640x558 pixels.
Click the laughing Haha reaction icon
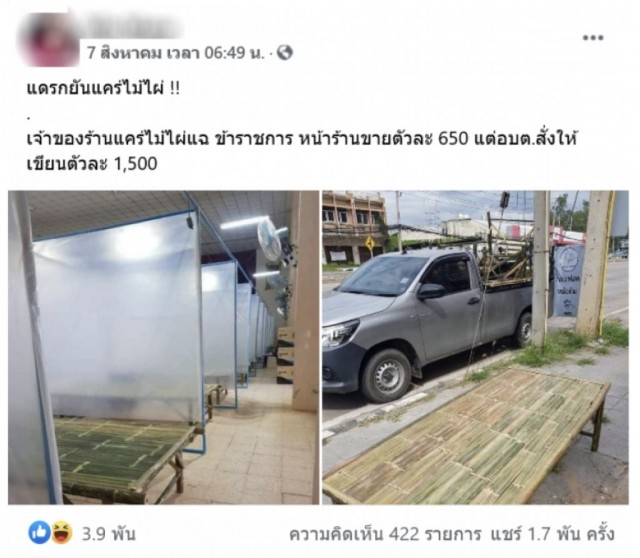tap(62, 533)
